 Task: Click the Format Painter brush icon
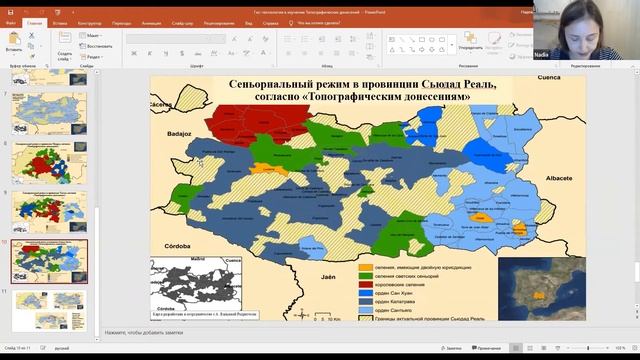(31, 56)
